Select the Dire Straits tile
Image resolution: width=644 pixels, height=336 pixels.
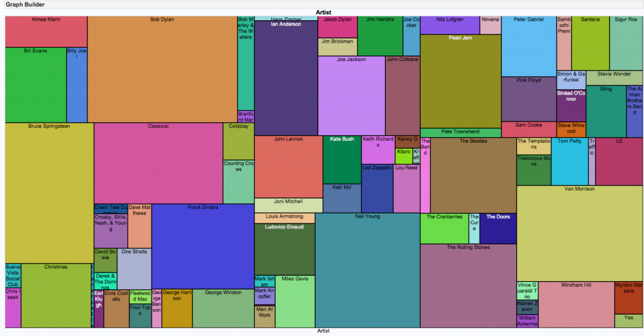tap(135, 269)
